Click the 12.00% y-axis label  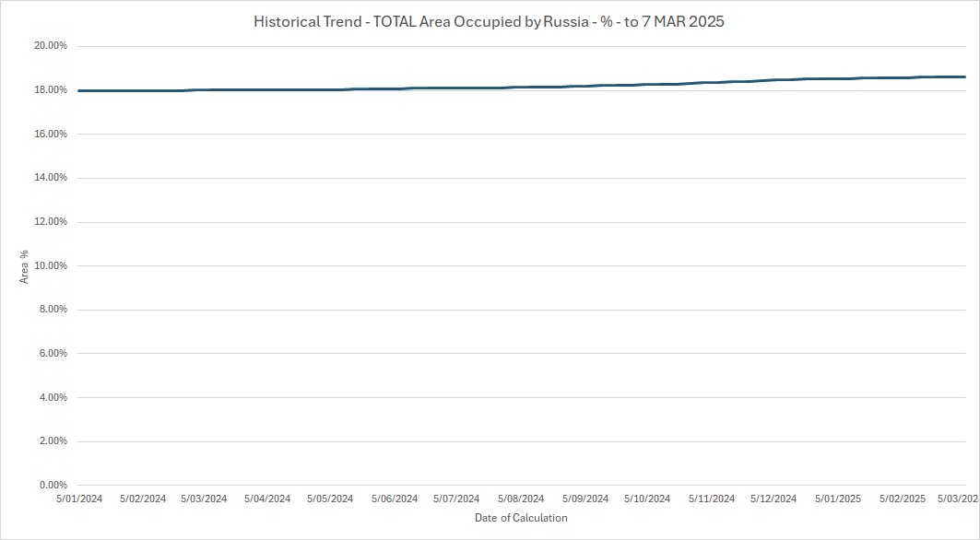49,222
